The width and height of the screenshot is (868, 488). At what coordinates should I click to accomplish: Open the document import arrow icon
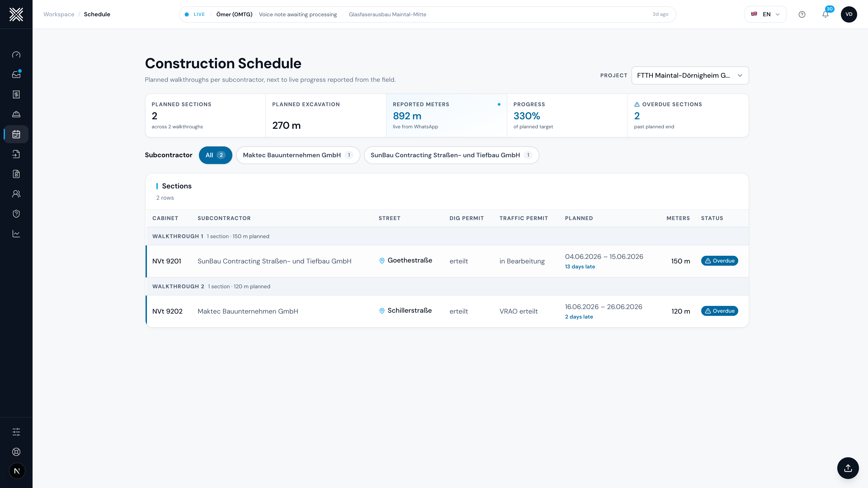(16, 154)
